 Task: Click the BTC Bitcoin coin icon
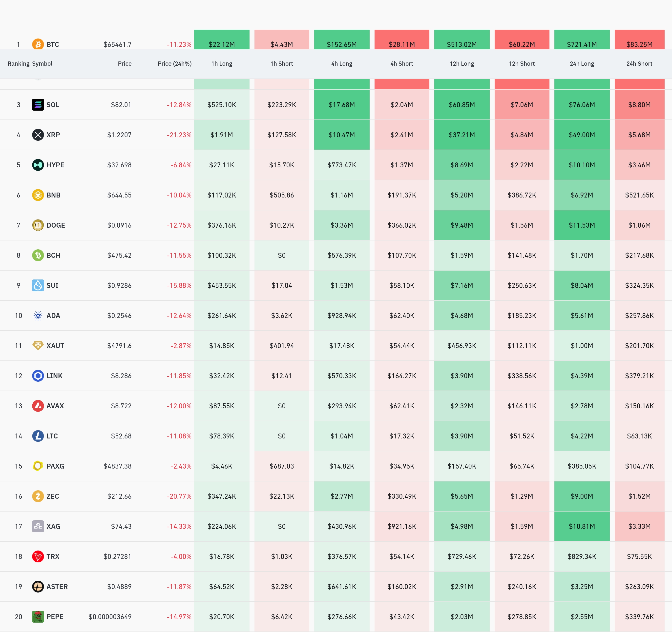[38, 44]
